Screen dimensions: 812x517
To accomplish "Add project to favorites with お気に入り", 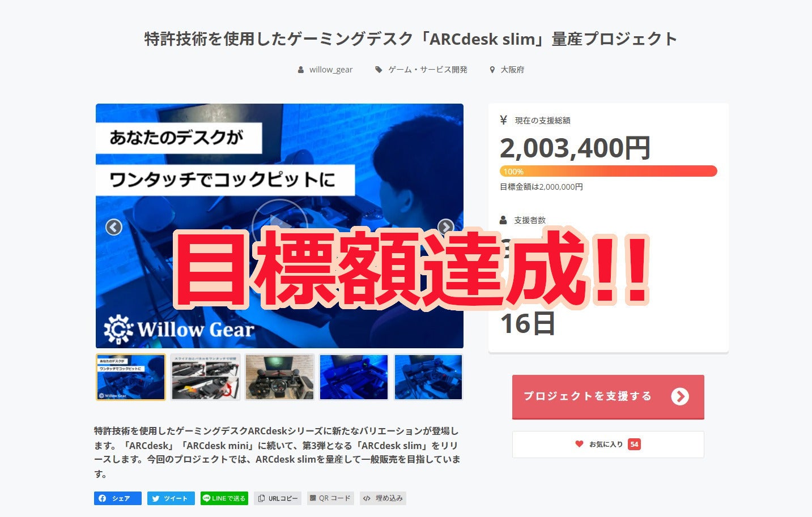I will click(608, 445).
